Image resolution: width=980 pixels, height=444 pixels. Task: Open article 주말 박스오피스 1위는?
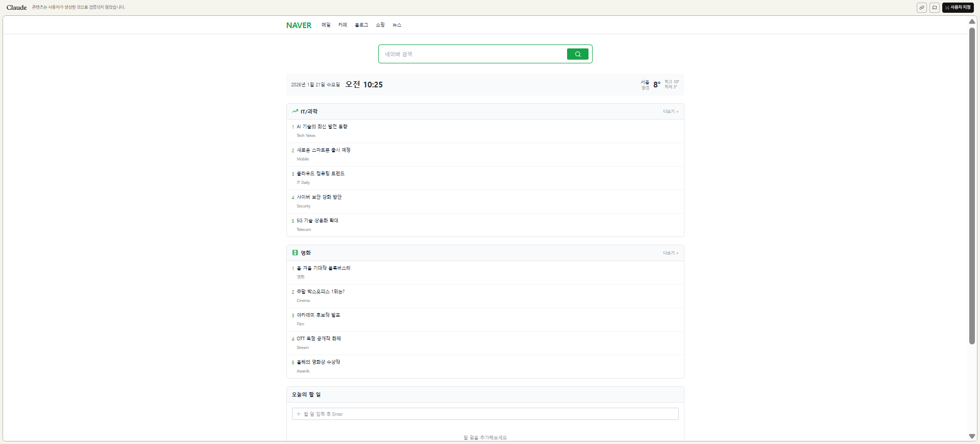click(321, 292)
